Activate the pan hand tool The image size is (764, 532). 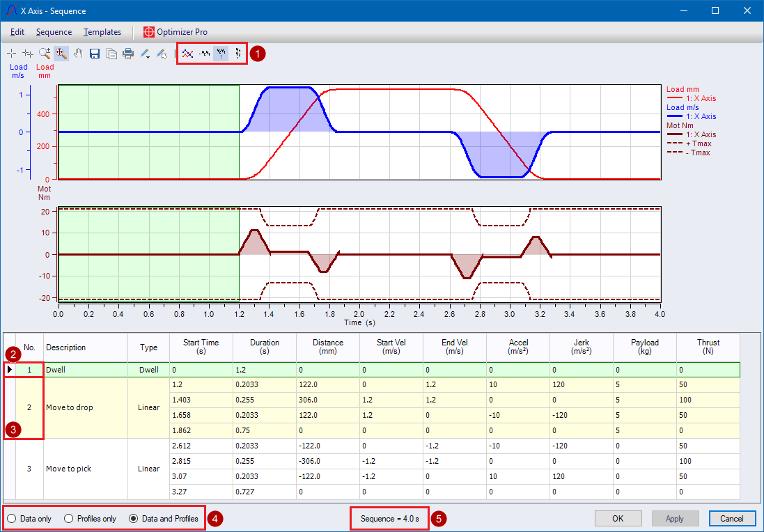point(78,54)
